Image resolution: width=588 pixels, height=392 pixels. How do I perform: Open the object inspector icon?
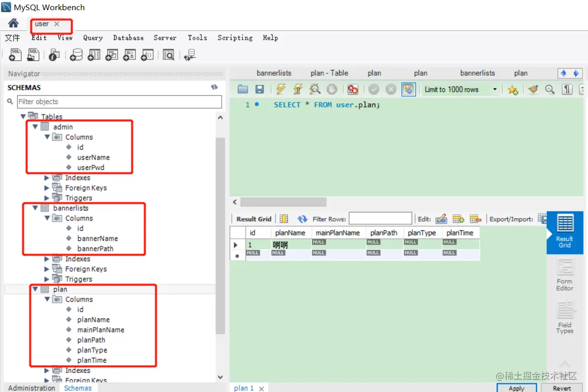pyautogui.click(x=54, y=55)
